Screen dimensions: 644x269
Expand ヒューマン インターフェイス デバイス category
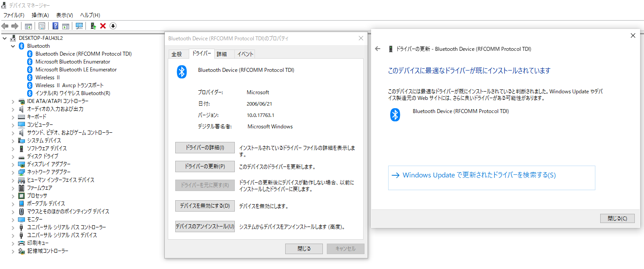point(13,180)
